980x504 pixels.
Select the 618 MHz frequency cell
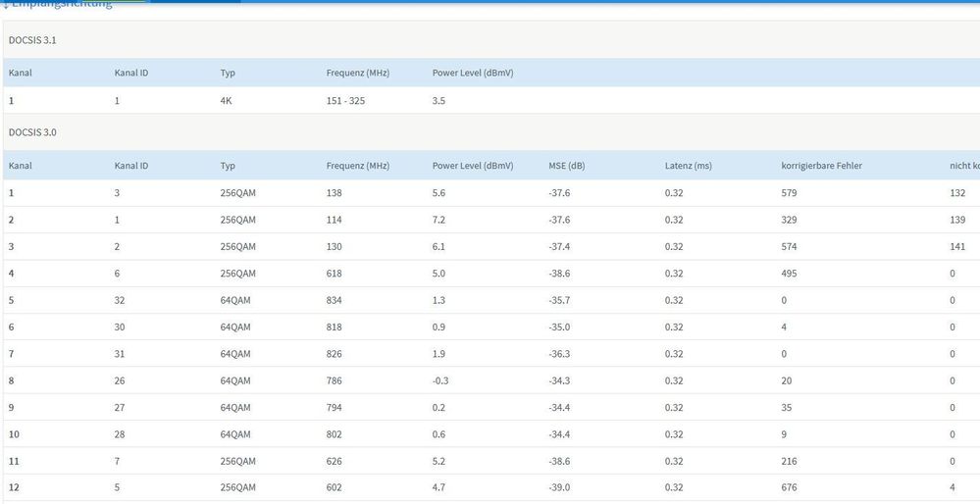[335, 274]
